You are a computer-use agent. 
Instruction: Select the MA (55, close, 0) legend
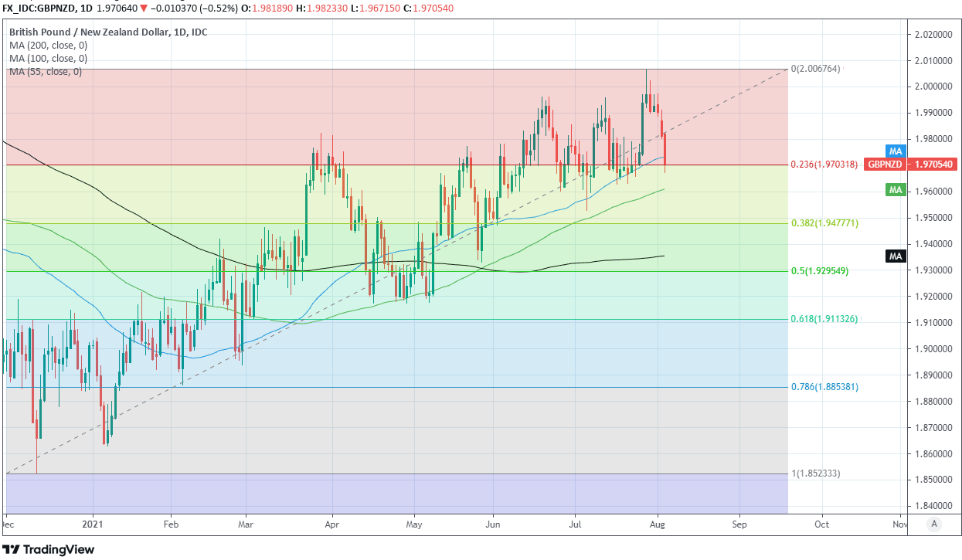(45, 72)
